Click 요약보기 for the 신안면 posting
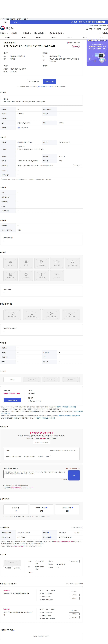Viewport: 108px width, 644px height. [x=74, y=614]
